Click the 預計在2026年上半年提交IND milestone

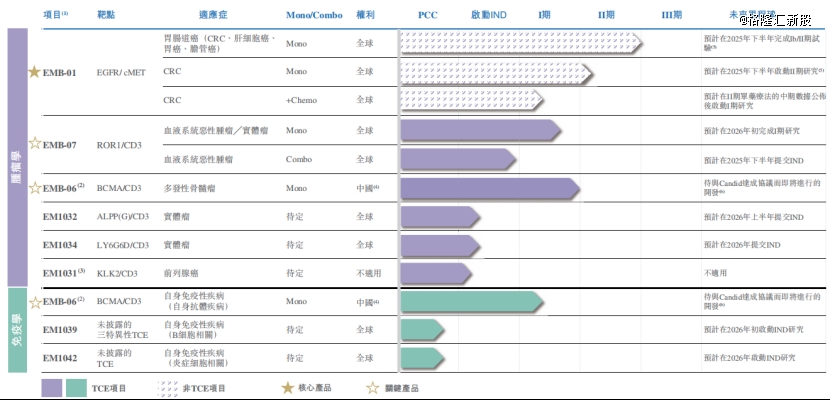coord(753,217)
